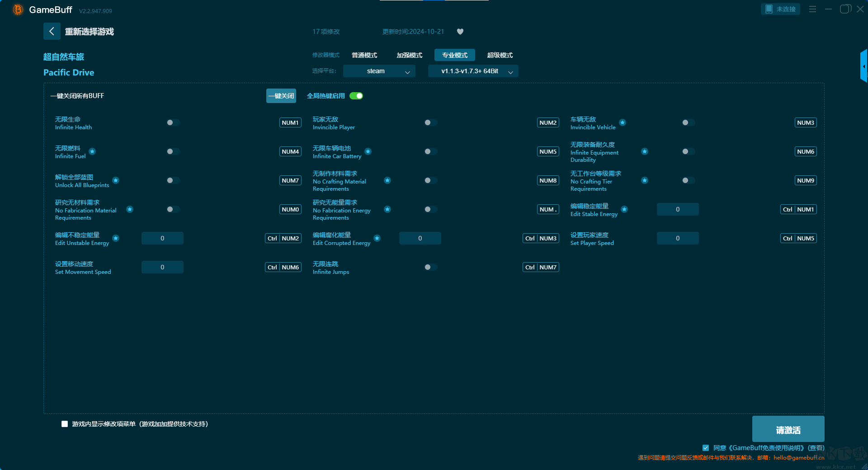
Task: Click the star icon beside Invincible Vehicle
Action: click(623, 122)
